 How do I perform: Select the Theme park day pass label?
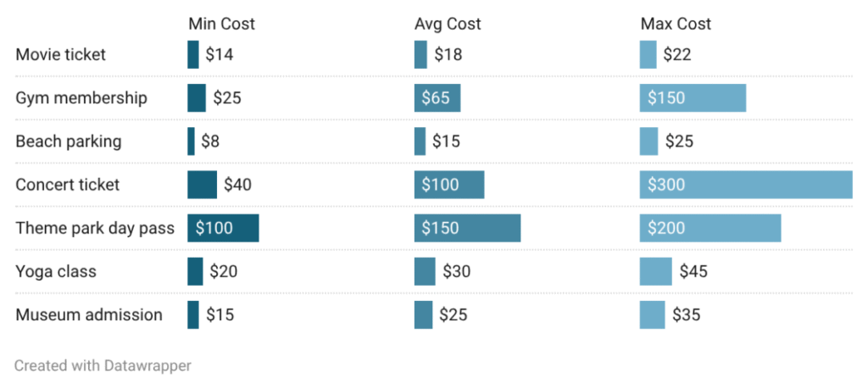click(95, 228)
